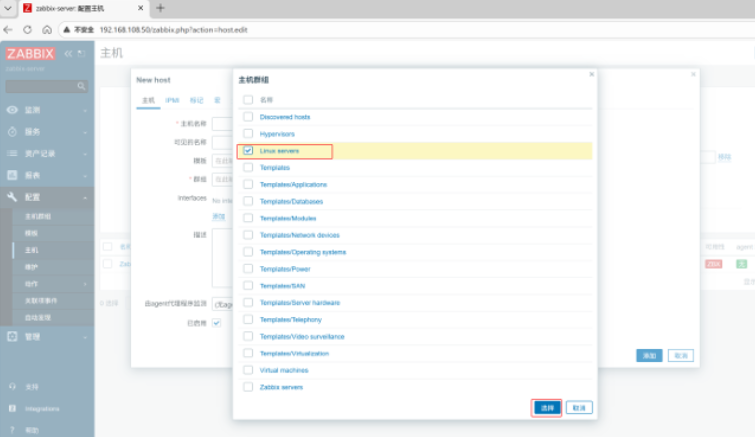Click the wrench icon for 配置 menu
755x437 pixels.
pos(12,197)
